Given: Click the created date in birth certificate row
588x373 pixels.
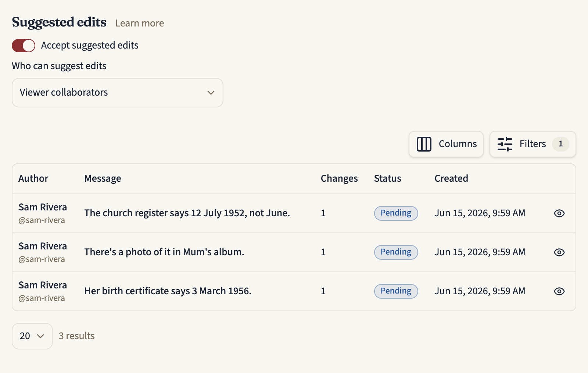Looking at the screenshot, I should [x=480, y=291].
